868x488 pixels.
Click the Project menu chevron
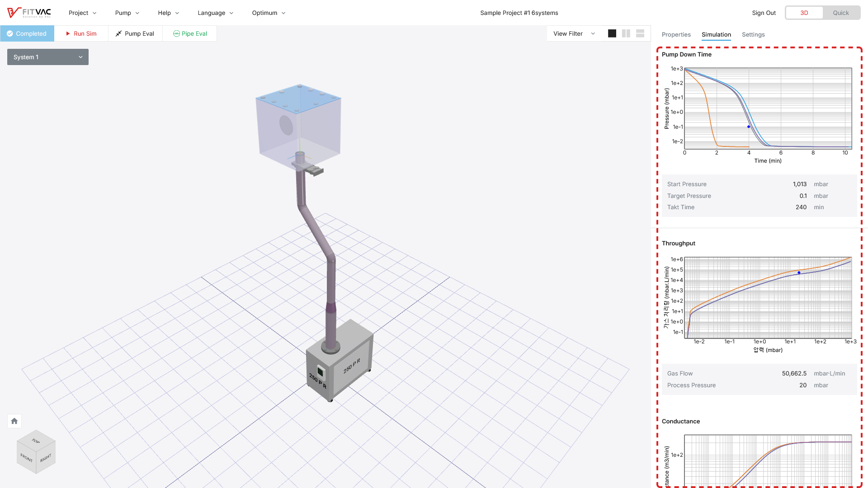[94, 13]
